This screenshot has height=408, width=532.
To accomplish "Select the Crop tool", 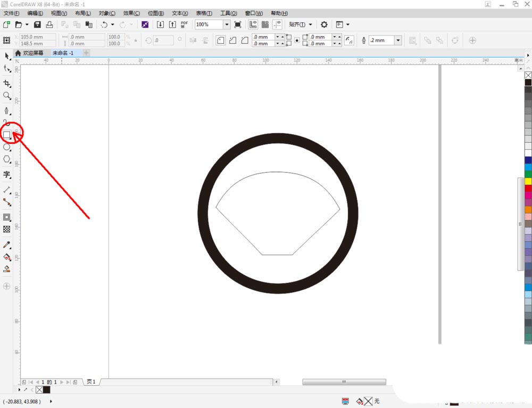I will click(7, 84).
